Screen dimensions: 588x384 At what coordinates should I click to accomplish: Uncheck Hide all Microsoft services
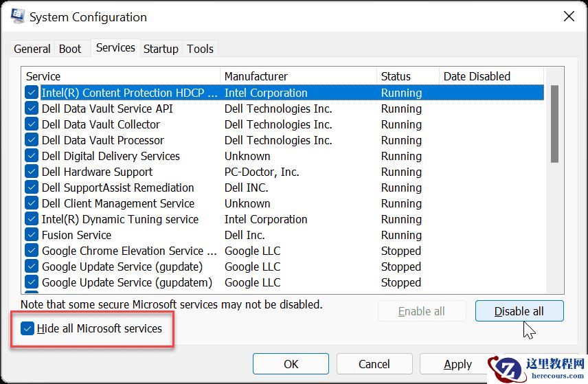tap(28, 329)
